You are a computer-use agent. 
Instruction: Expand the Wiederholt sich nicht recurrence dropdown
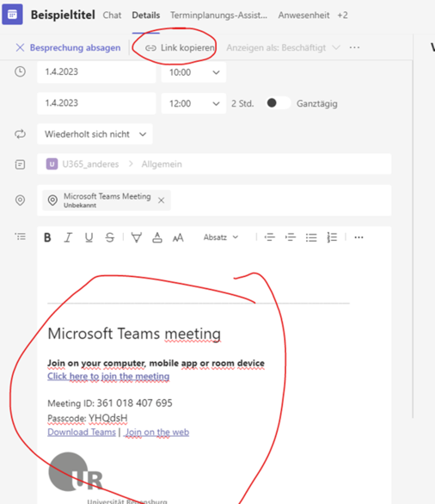click(x=95, y=134)
